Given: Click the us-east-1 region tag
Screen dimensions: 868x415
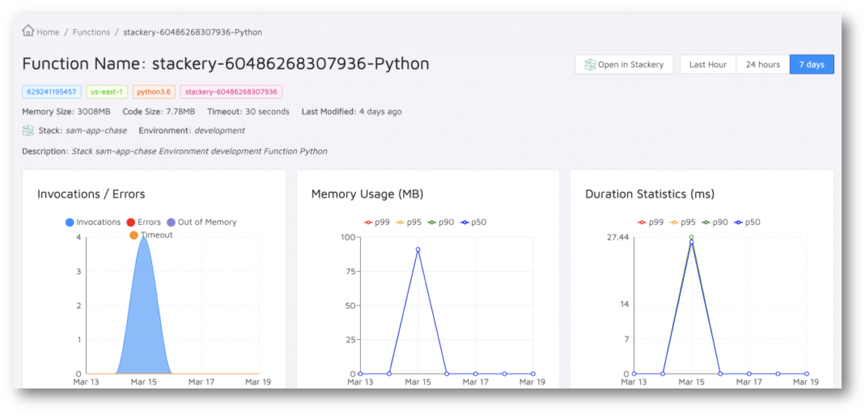Looking at the screenshot, I should (x=106, y=92).
